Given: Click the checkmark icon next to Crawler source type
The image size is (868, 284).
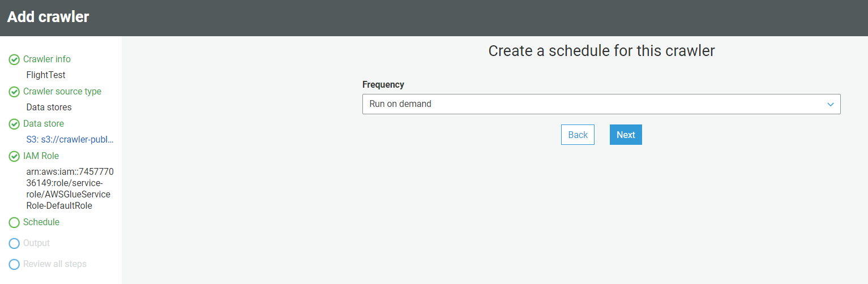Looking at the screenshot, I should [x=14, y=92].
